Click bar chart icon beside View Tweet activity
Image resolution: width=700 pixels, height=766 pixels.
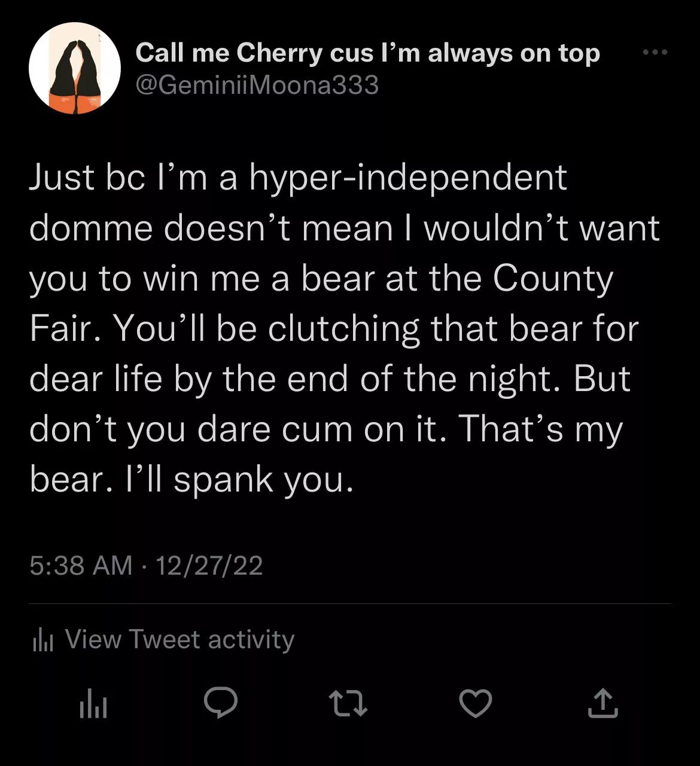pos(43,640)
